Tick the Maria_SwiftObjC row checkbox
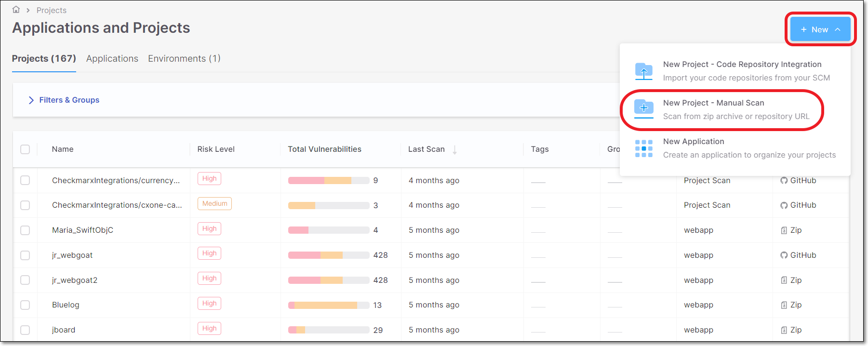This screenshot has height=346, width=868. [25, 230]
